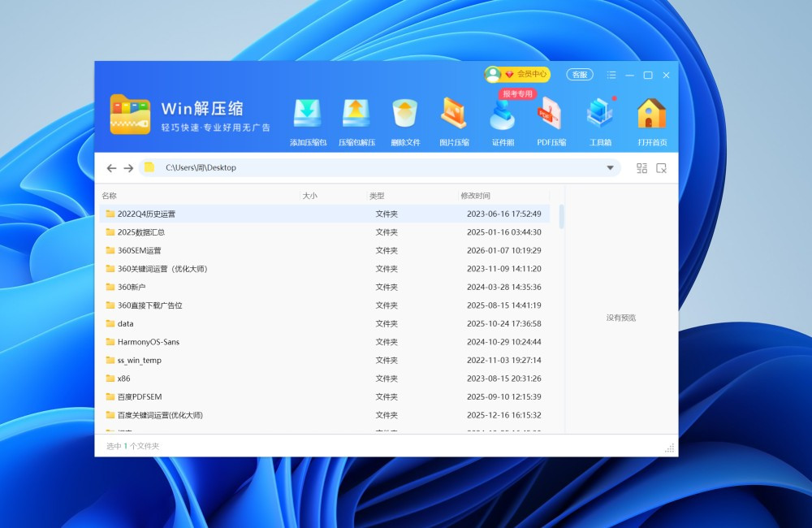Go back with the left arrow navigation button
Viewport: 812px width, 528px height.
111,168
